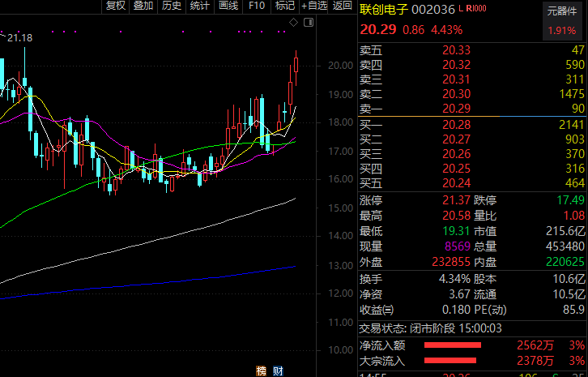Click the 返回 back button
Viewport: 588px width, 377px height.
pos(342,6)
